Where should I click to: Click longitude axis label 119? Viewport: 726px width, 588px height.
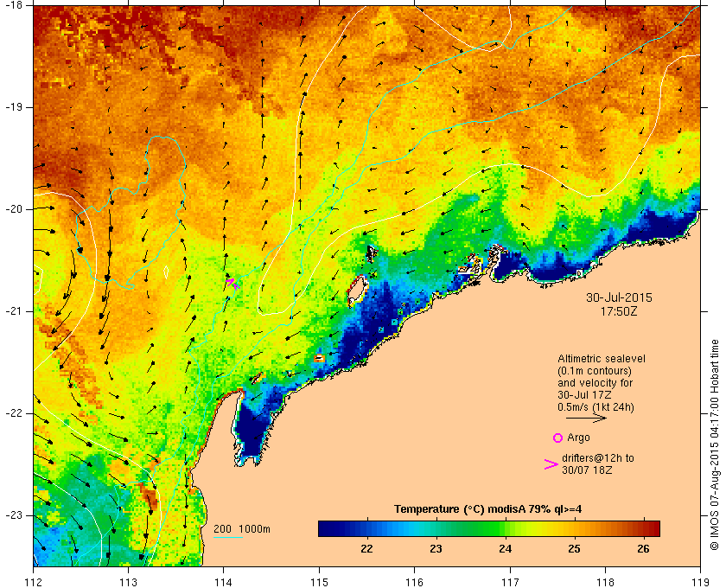(x=701, y=582)
